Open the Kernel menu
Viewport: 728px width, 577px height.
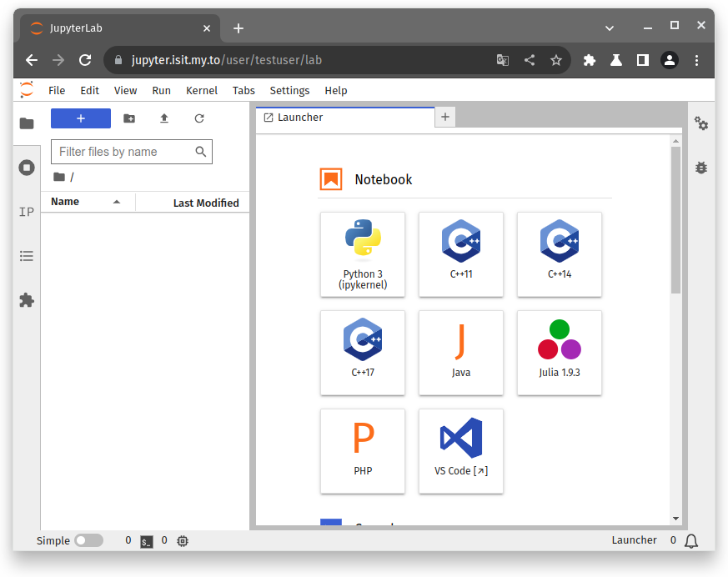[x=202, y=90]
